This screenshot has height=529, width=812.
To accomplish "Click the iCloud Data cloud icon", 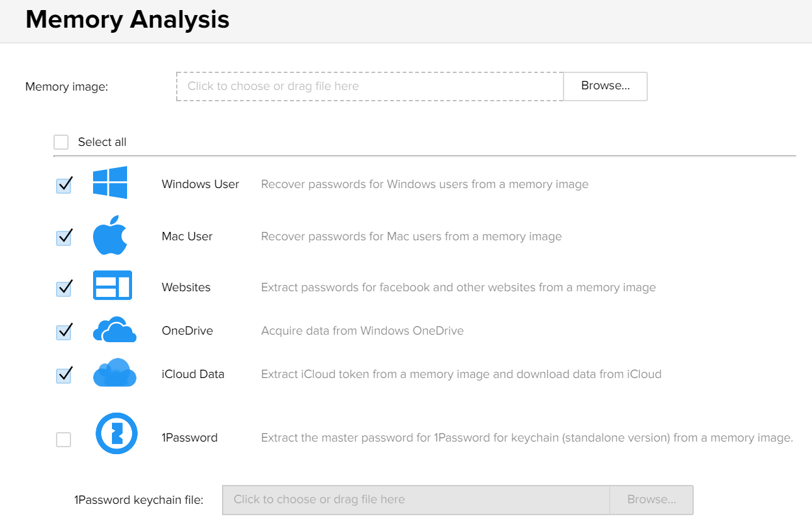I will pyautogui.click(x=114, y=372).
